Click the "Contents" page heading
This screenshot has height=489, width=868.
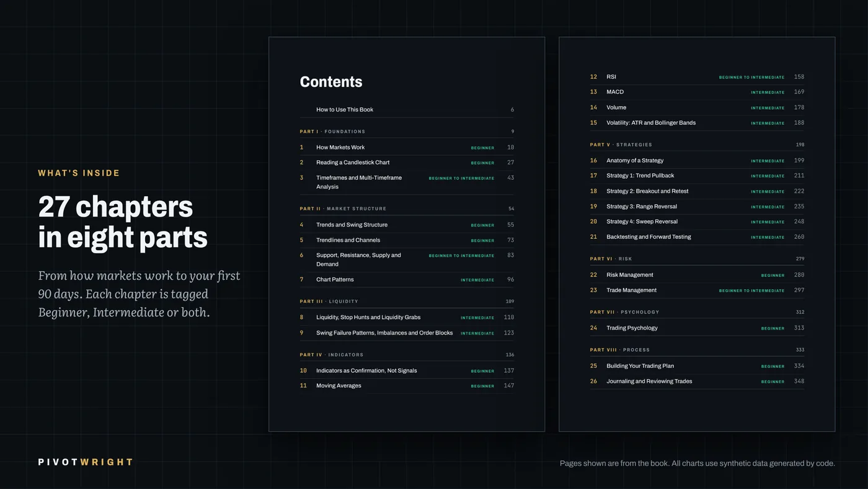point(331,82)
